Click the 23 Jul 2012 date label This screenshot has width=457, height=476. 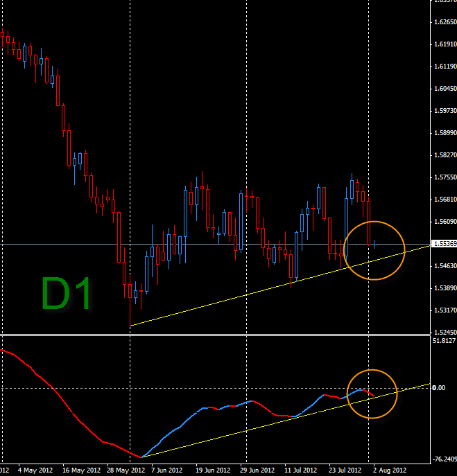pyautogui.click(x=345, y=470)
